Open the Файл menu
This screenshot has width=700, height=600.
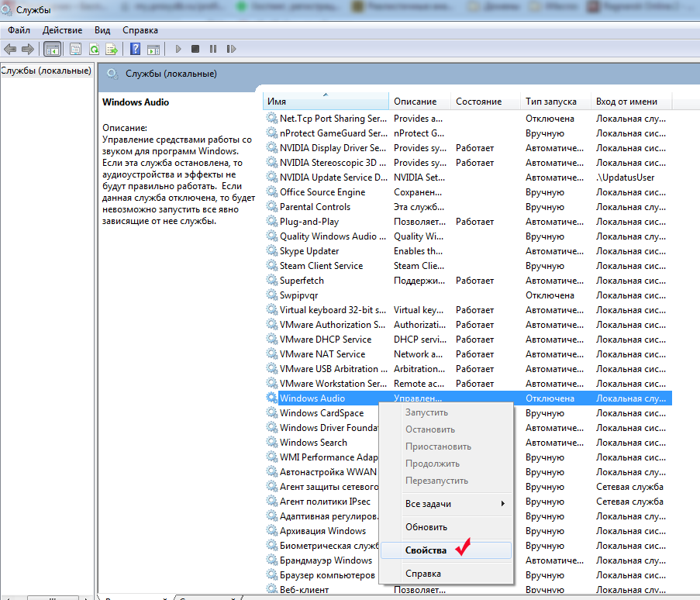(19, 30)
